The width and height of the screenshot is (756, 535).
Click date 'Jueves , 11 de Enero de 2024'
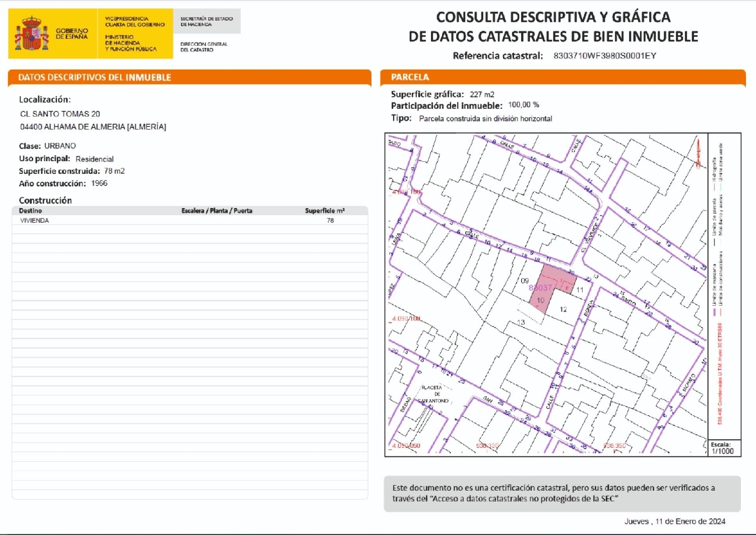675,521
